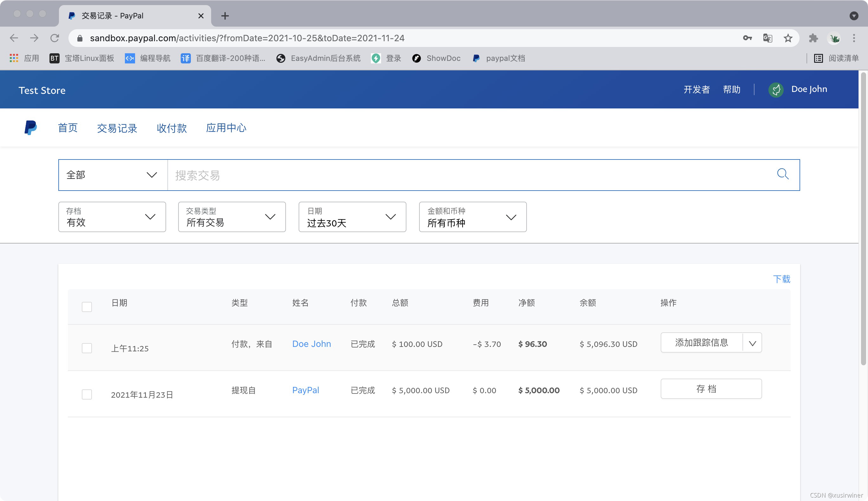The height and width of the screenshot is (501, 868).
Task: Click the $ 0.00 fee value
Action: tap(484, 390)
